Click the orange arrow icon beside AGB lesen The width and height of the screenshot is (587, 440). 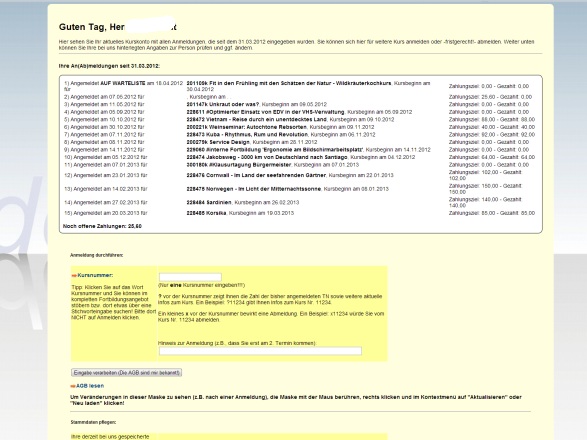point(73,386)
